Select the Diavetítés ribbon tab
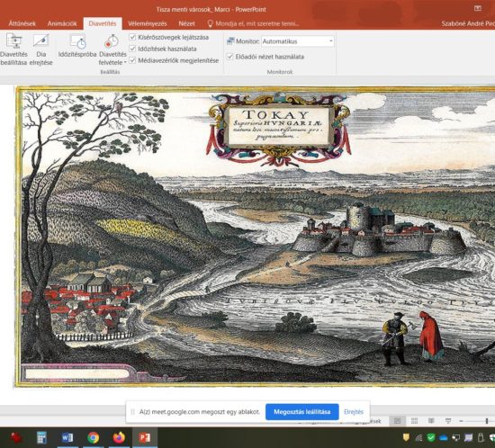 [x=103, y=23]
